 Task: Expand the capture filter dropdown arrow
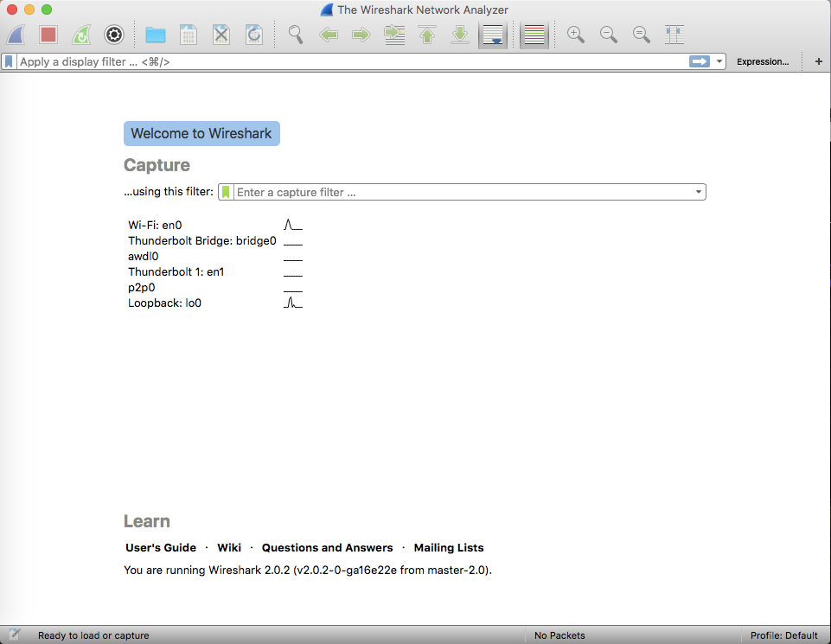[699, 192]
